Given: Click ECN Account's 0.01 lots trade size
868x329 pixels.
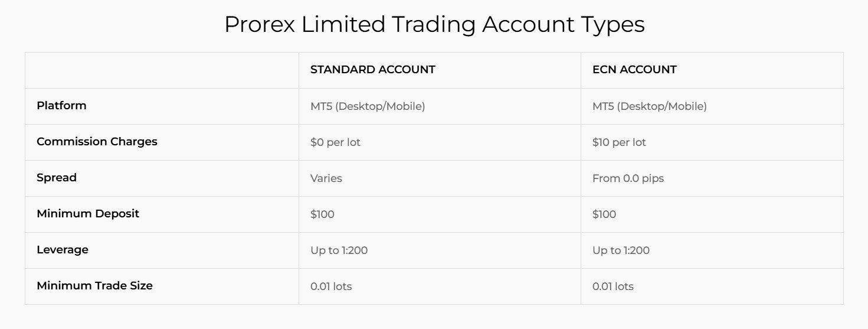Looking at the screenshot, I should [612, 286].
